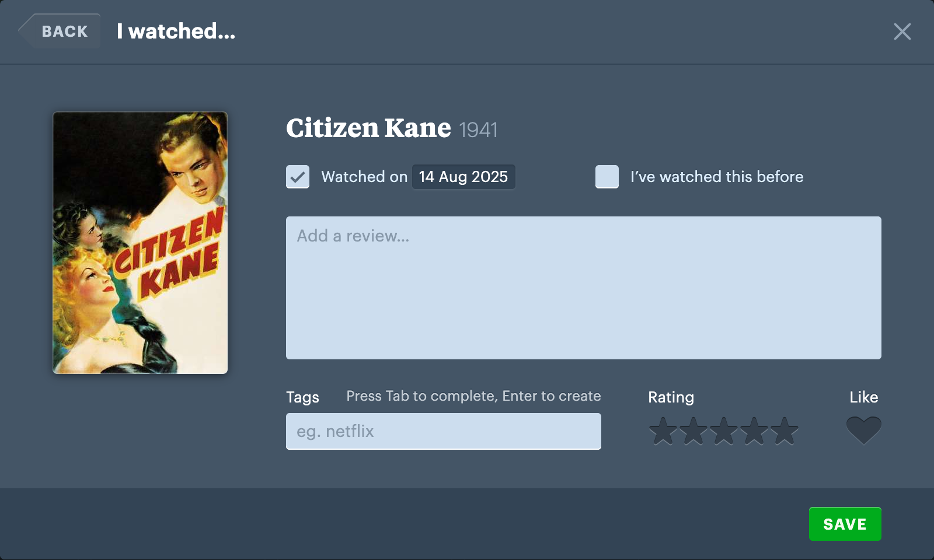This screenshot has width=934, height=560.
Task: Click the 1941 release year
Action: tap(478, 130)
